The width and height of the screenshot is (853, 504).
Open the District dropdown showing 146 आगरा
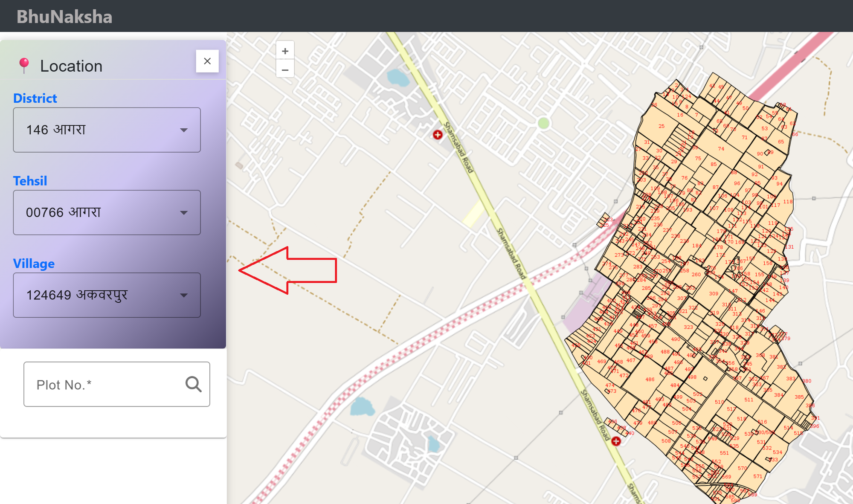point(107,130)
